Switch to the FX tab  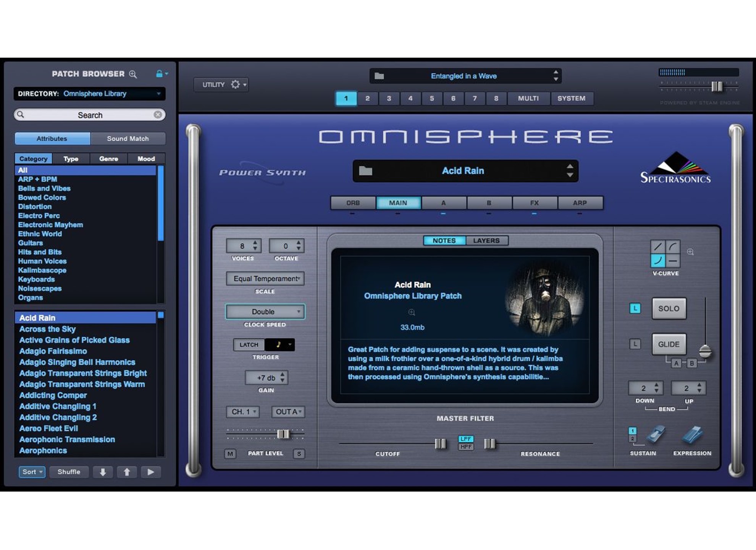[534, 203]
